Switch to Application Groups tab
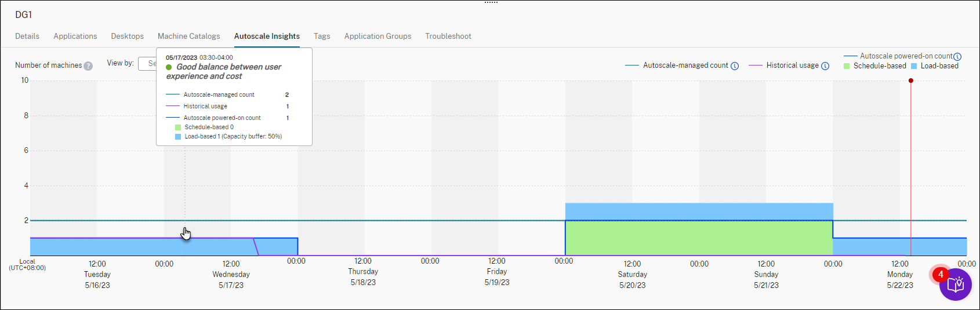The image size is (980, 310). 378,36
